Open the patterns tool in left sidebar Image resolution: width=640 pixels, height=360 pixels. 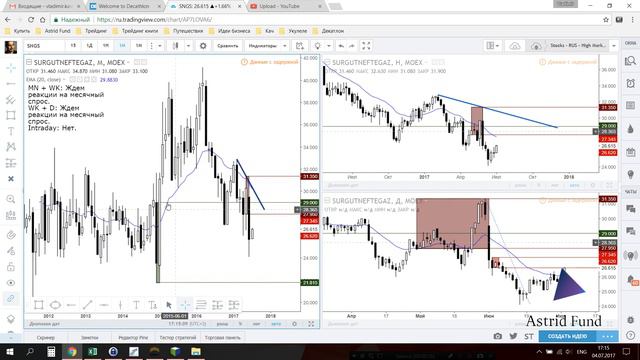(x=11, y=147)
